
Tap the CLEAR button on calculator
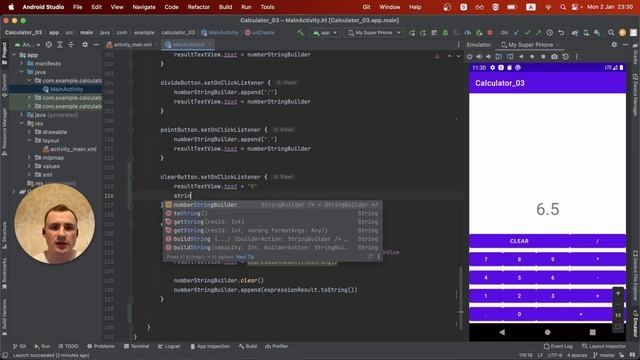coord(519,241)
